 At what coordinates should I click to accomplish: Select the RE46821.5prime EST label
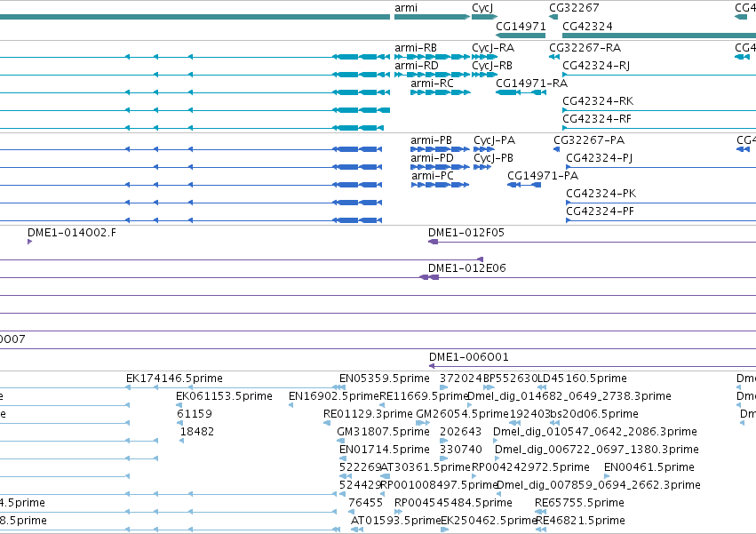pos(580,522)
